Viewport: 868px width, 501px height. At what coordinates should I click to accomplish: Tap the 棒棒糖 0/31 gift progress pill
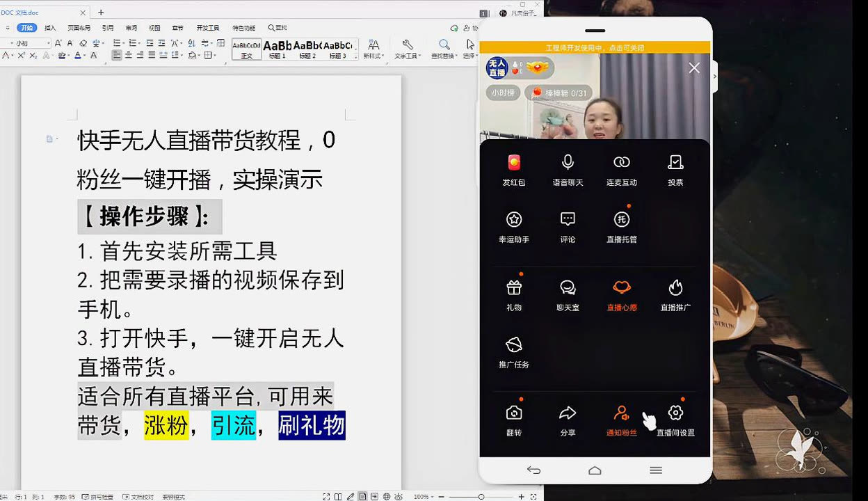click(x=558, y=93)
